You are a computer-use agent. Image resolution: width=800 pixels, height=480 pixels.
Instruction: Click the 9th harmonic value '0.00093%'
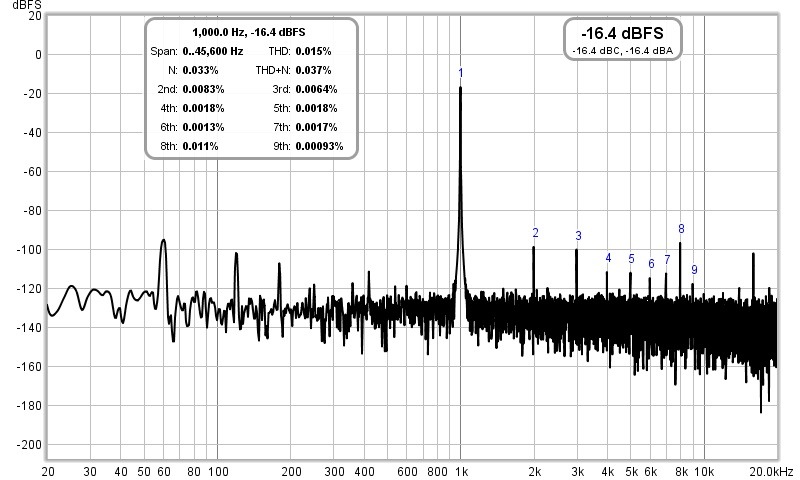pos(319,146)
